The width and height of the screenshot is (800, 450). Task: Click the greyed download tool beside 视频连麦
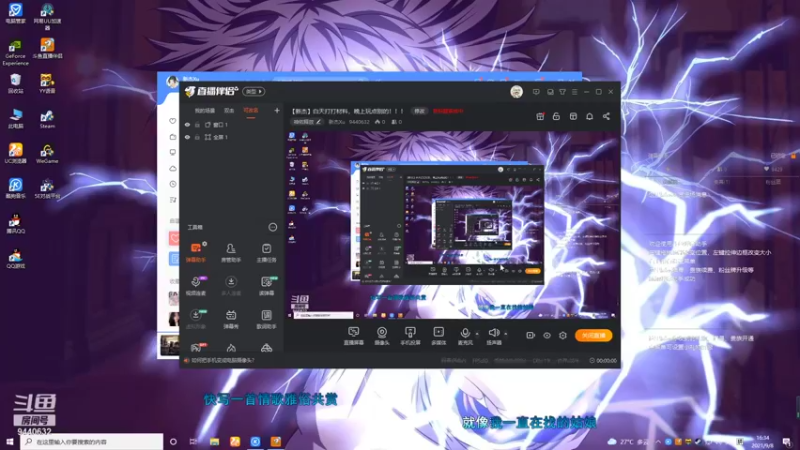[x=231, y=286]
